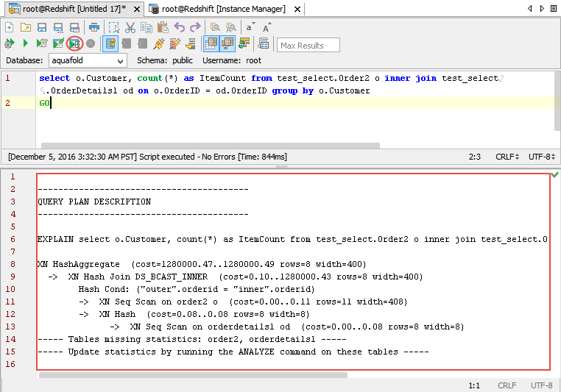This screenshot has height=392, width=561.
Task: Click the 'Schema: public' label
Action: (x=165, y=60)
